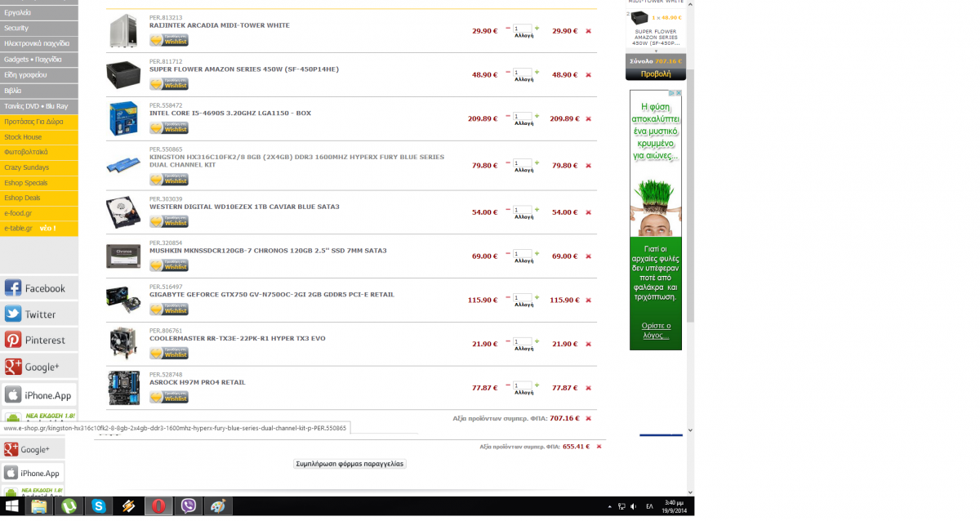Add GIGABYTE GTX750 to Wishlist
Screen dimensions: 980x521
click(169, 309)
